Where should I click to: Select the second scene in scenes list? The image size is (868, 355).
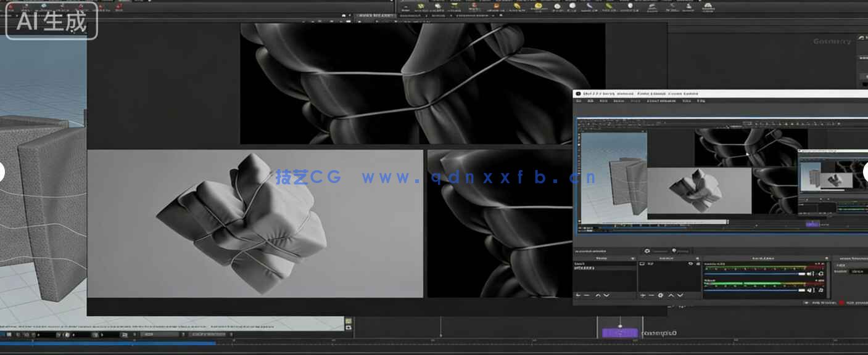pyautogui.click(x=585, y=269)
